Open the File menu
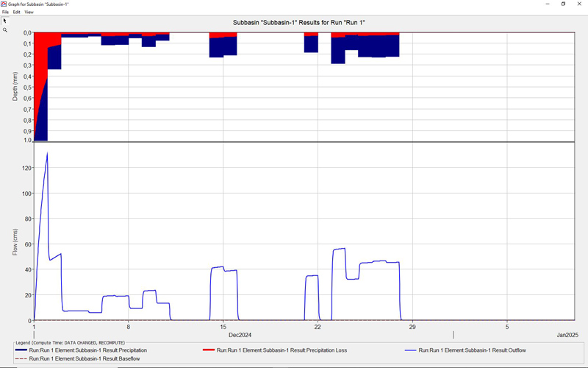Viewport: 588px width, 368px height. [5, 12]
